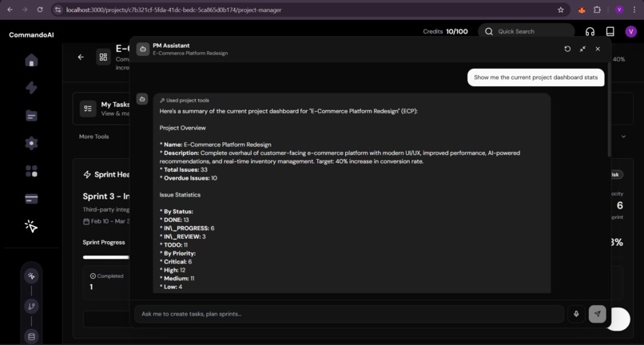
Task: Open the folder icon in the sidebar
Action: [x=31, y=116]
